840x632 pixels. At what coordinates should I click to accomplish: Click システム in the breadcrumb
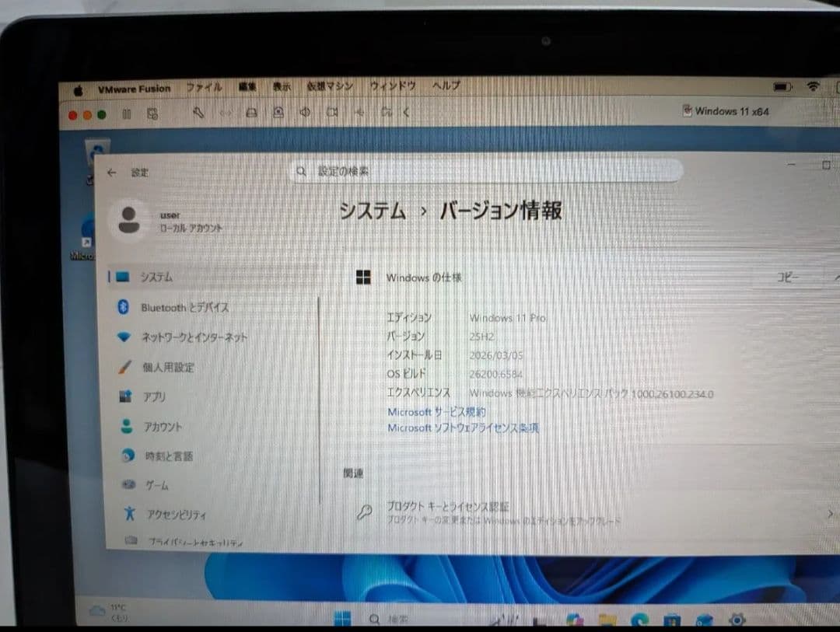tap(373, 211)
